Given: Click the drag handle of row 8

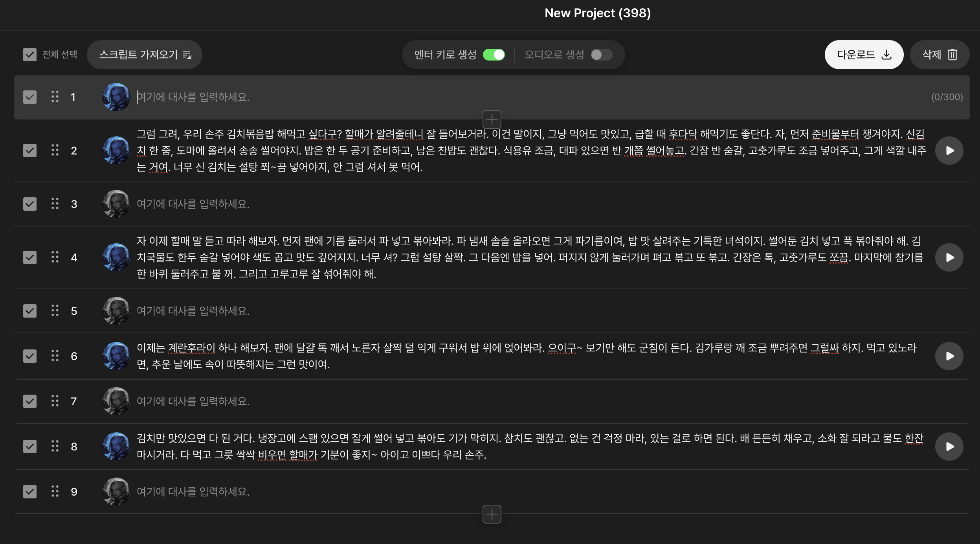Looking at the screenshot, I should point(55,446).
